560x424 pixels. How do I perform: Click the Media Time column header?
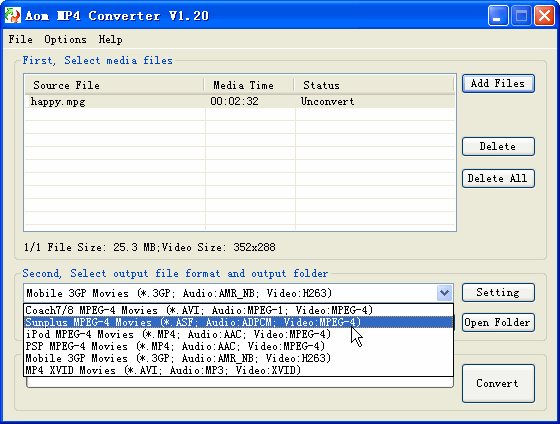coord(249,85)
